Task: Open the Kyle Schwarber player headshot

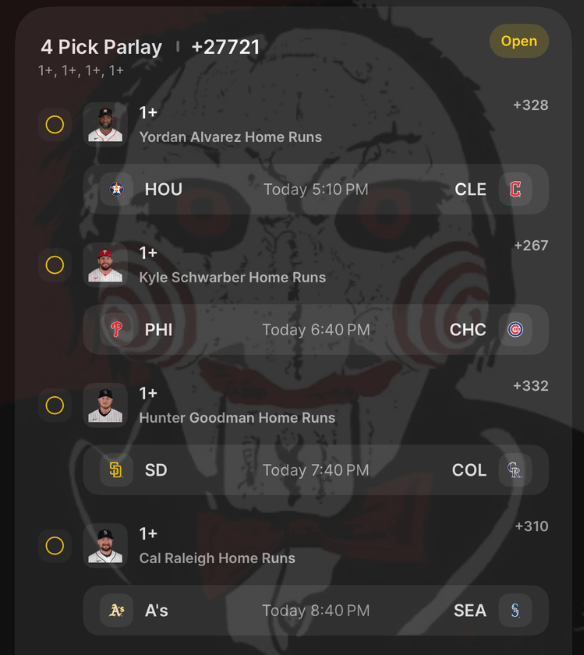Action: [x=105, y=265]
